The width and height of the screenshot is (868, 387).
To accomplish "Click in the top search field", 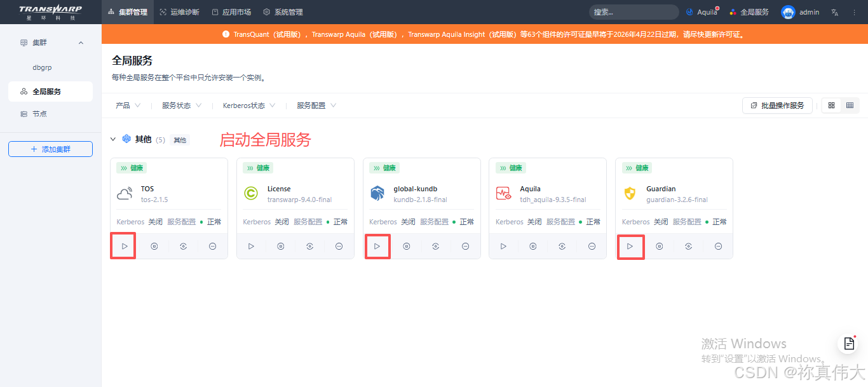I will click(x=634, y=12).
